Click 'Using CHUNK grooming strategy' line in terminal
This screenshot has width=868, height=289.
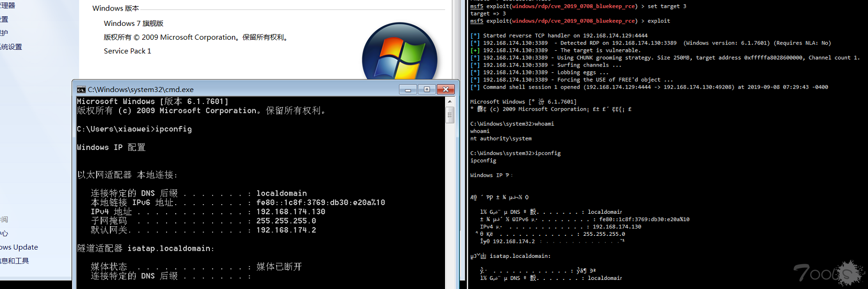point(665,58)
